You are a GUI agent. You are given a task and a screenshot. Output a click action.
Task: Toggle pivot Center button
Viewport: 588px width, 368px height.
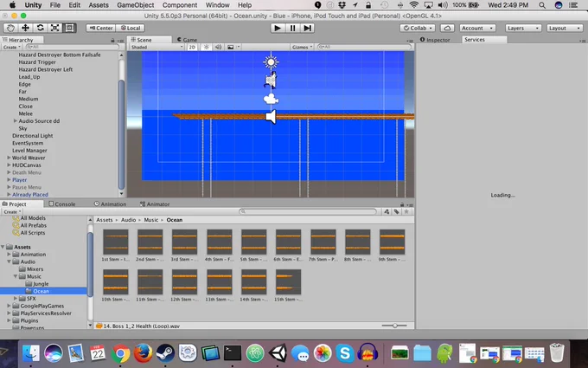101,29
